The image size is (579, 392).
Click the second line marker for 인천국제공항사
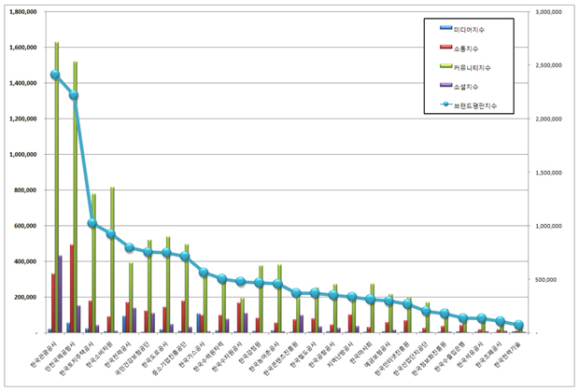(74, 95)
